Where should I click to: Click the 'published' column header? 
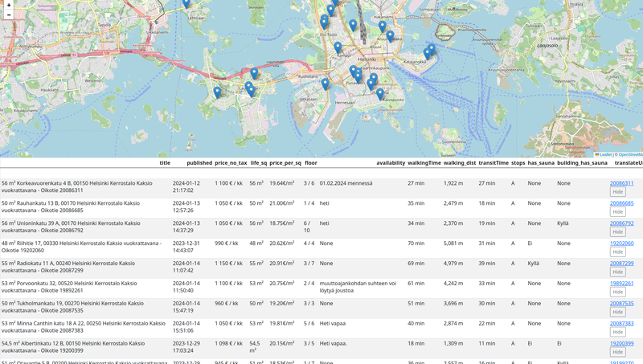click(199, 163)
